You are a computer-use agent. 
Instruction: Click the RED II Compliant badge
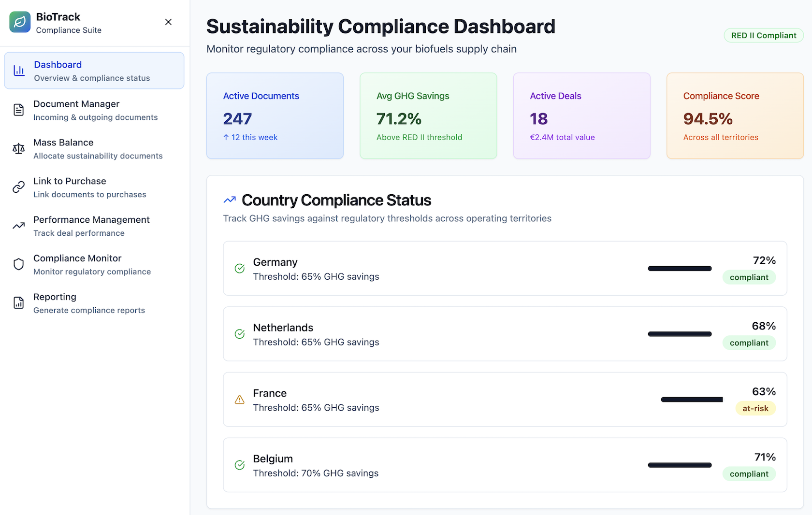763,35
